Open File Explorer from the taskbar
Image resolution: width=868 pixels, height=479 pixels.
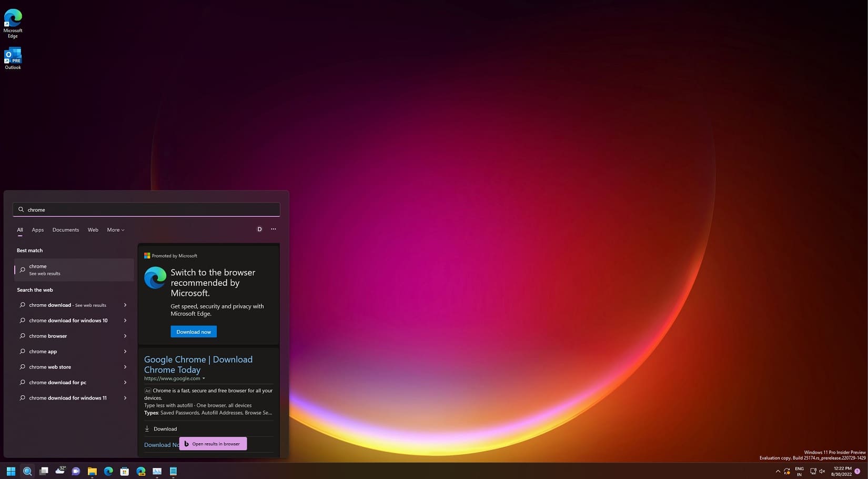[92, 471]
